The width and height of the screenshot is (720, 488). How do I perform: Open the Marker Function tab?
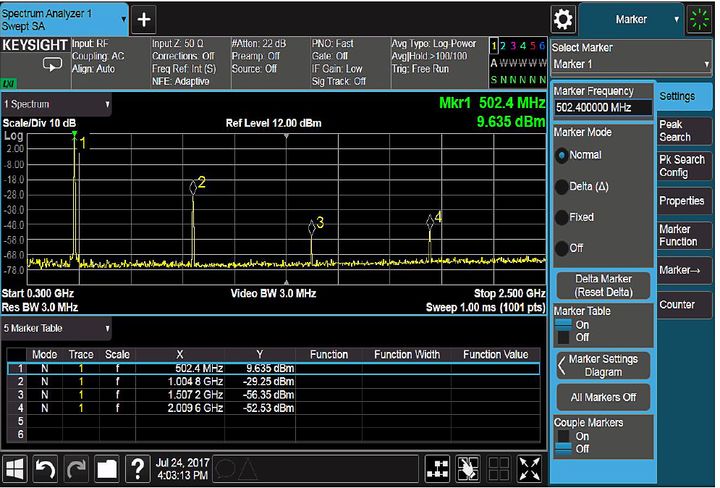click(684, 235)
